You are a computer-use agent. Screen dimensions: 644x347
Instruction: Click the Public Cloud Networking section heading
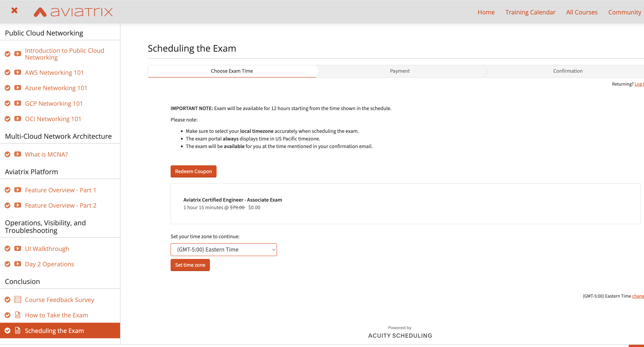(x=44, y=33)
